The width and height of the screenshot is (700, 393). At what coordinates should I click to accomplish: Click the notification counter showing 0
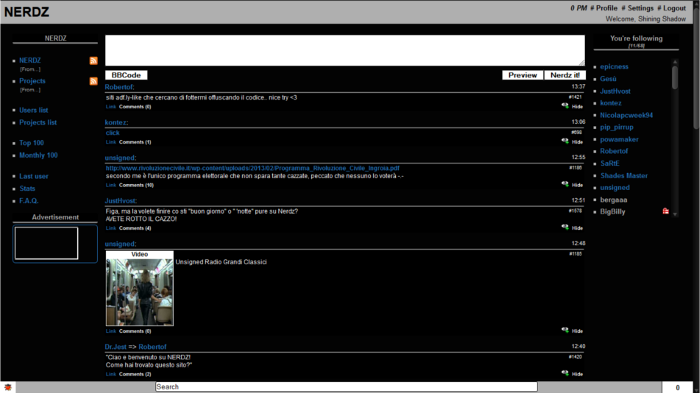pos(677,387)
